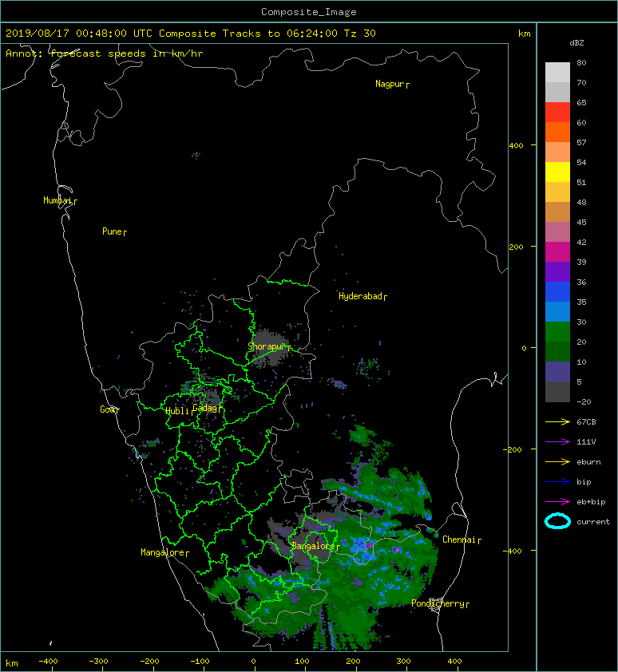
Task: Click the 67CB legend label
Action: tap(586, 422)
